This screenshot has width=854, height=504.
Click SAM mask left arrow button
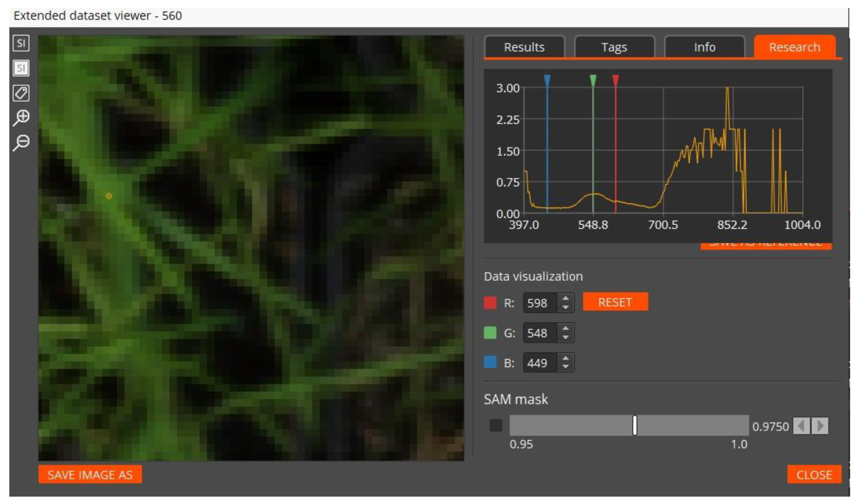click(801, 426)
